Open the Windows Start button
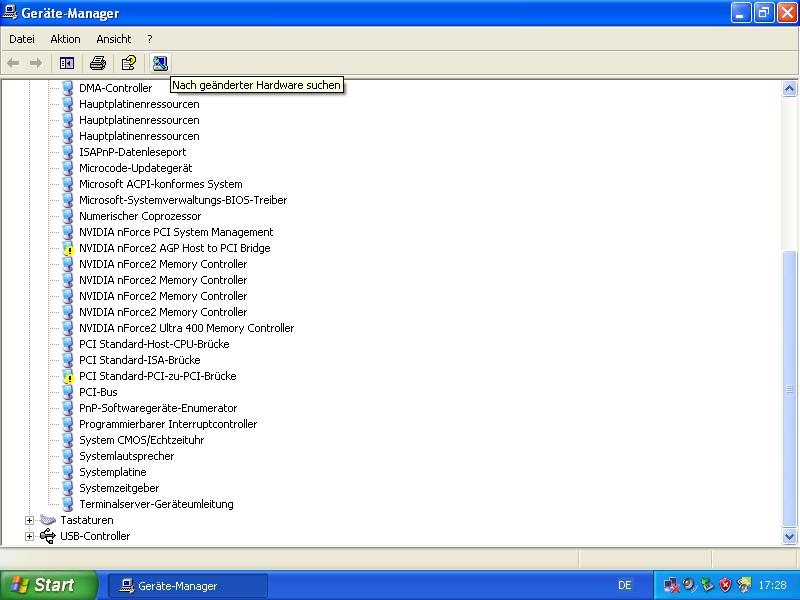Image resolution: width=800 pixels, height=600 pixels. click(x=48, y=585)
